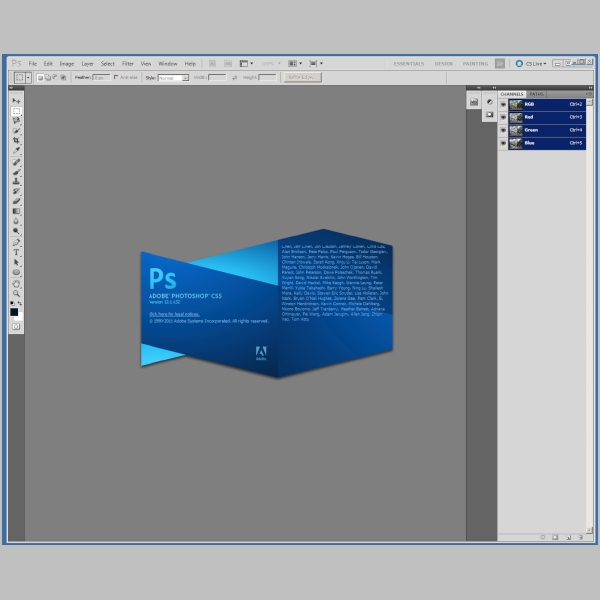
Task: Select the Gradient tool
Action: [16, 211]
